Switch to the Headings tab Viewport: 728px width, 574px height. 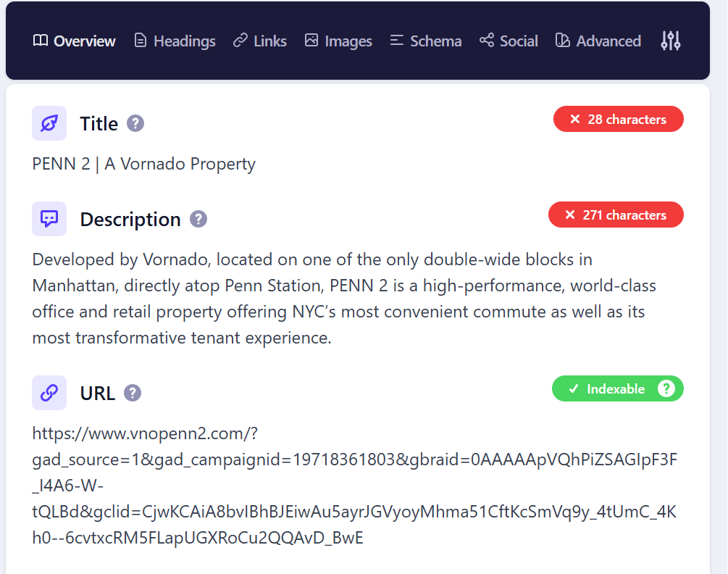[175, 41]
